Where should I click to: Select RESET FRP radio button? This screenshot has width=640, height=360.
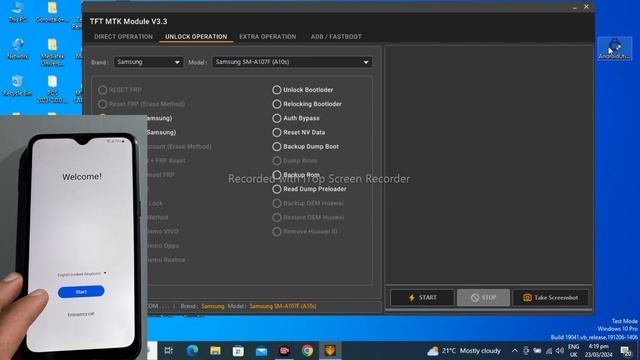point(102,90)
